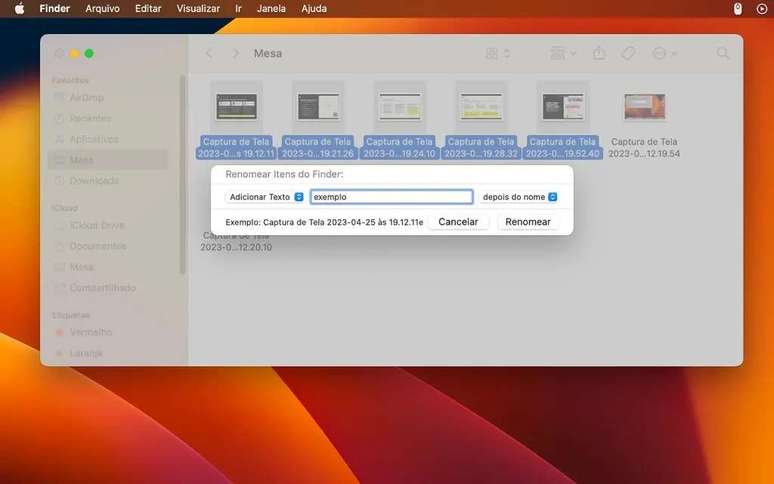Select Compartilhado in the sidebar

coord(102,288)
